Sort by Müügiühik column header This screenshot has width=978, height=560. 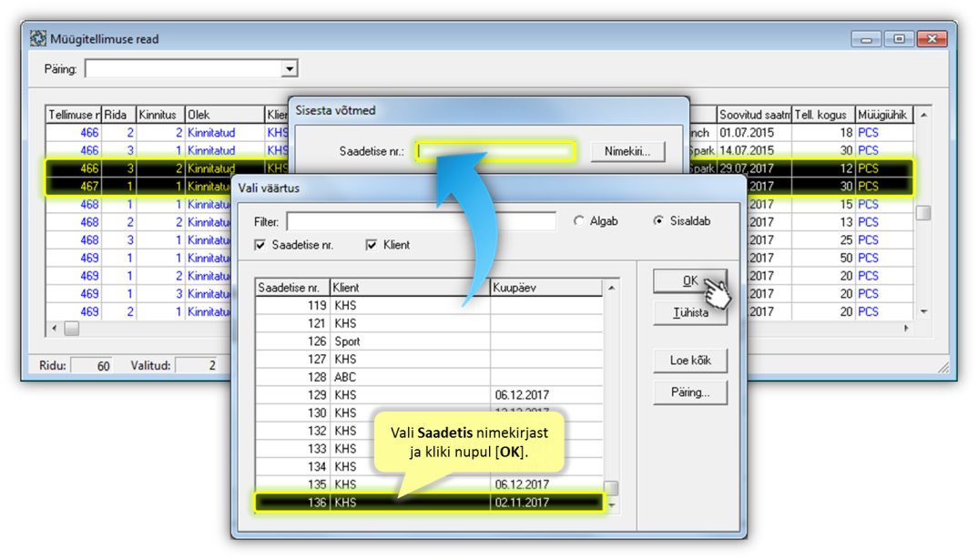[x=884, y=115]
